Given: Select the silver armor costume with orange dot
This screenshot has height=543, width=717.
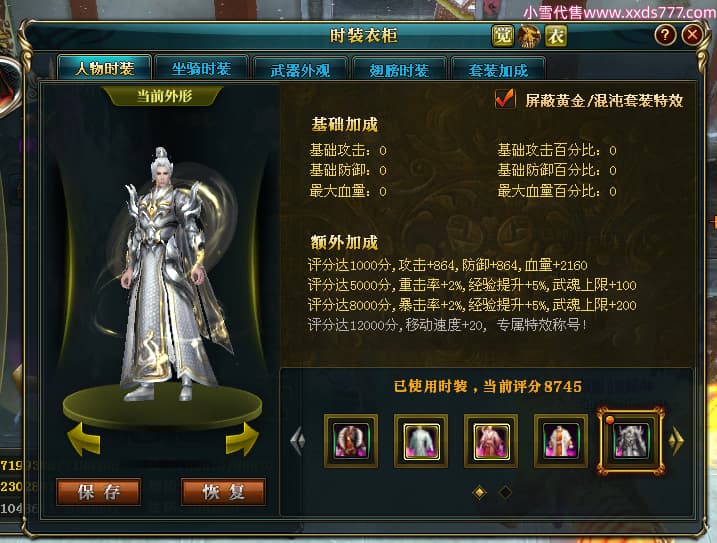Looking at the screenshot, I should point(631,441).
